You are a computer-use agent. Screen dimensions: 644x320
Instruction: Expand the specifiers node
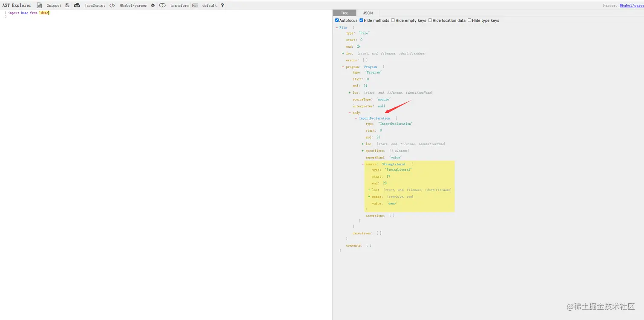[x=362, y=151]
